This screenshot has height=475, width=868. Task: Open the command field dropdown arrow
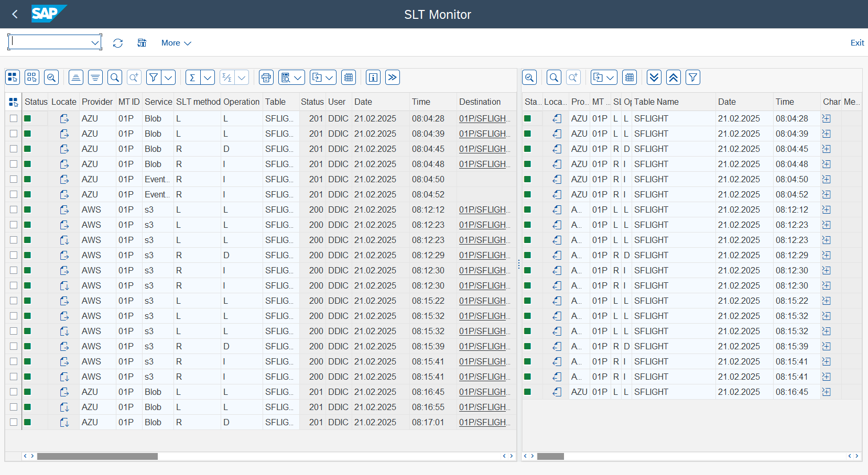(95, 42)
